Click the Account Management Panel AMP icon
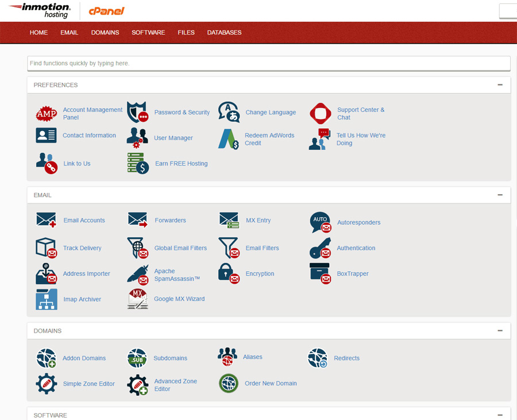Image resolution: width=517 pixels, height=420 pixels. point(46,113)
